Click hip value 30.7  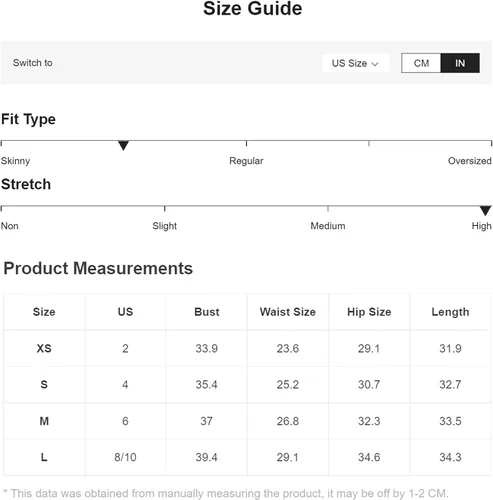pos(369,385)
